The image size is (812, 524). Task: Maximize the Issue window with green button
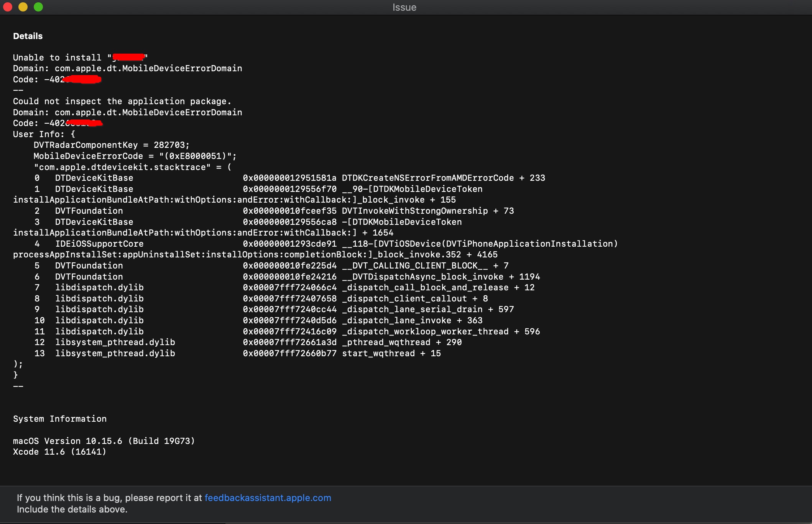click(38, 7)
